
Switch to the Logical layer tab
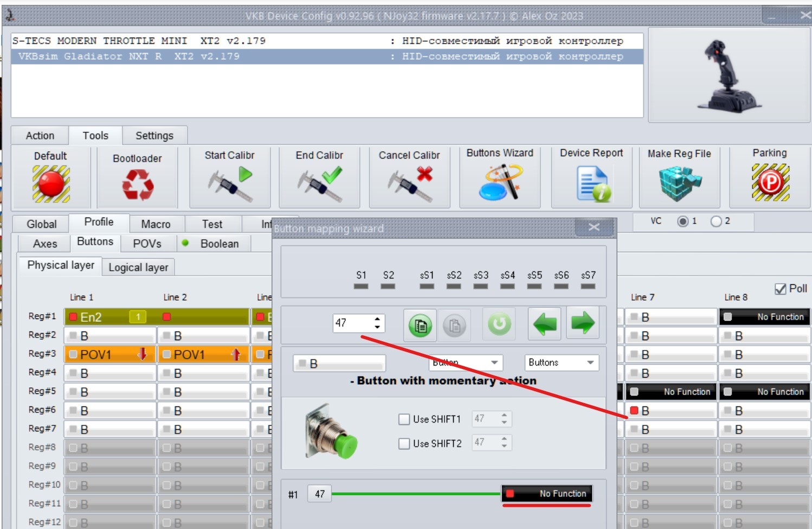click(x=138, y=267)
